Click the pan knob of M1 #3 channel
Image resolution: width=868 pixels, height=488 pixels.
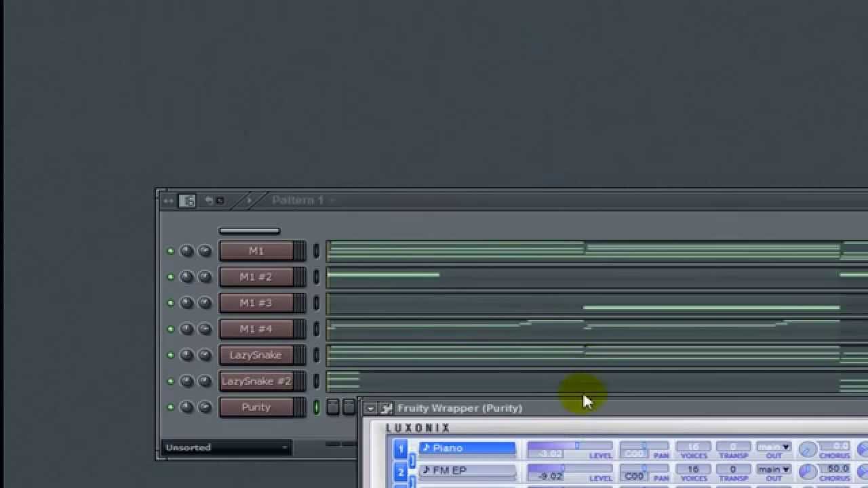pyautogui.click(x=186, y=303)
